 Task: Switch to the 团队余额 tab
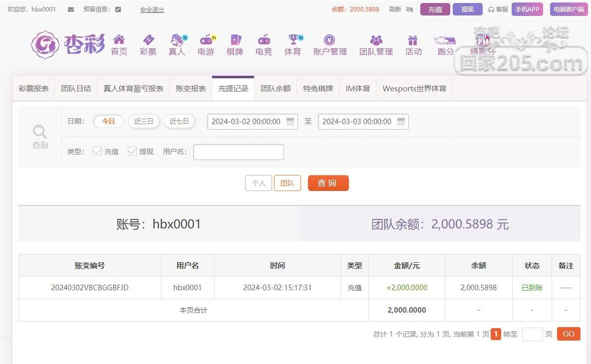276,88
